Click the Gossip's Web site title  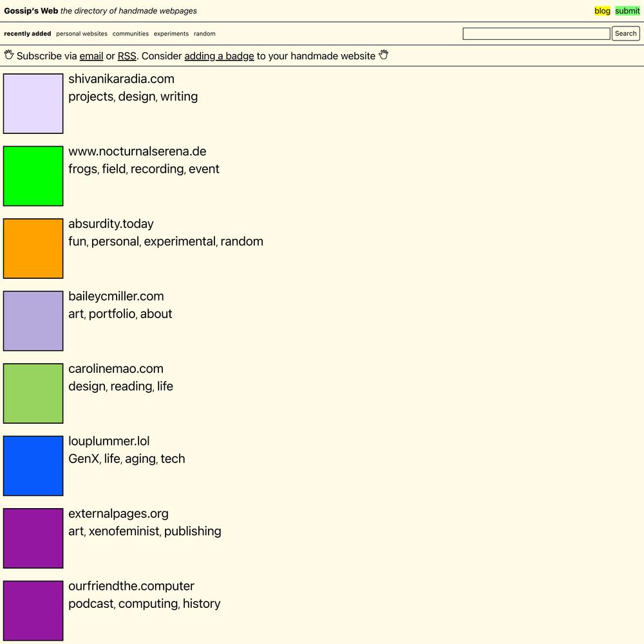(x=31, y=11)
